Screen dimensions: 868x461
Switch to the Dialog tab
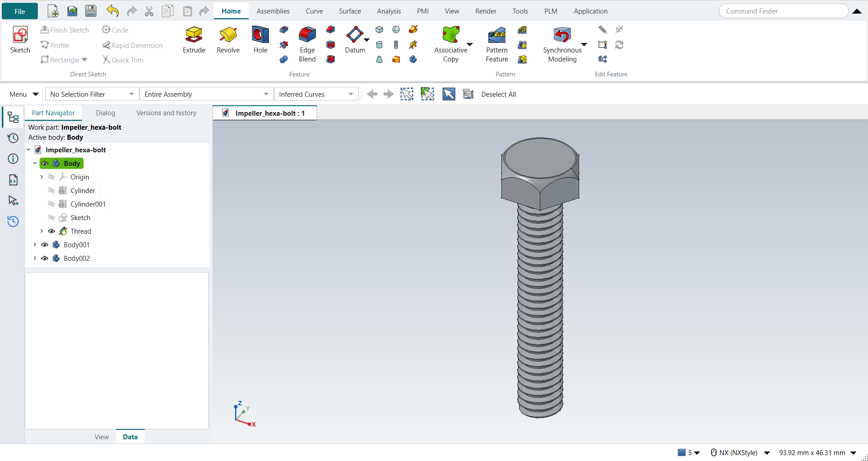[105, 113]
